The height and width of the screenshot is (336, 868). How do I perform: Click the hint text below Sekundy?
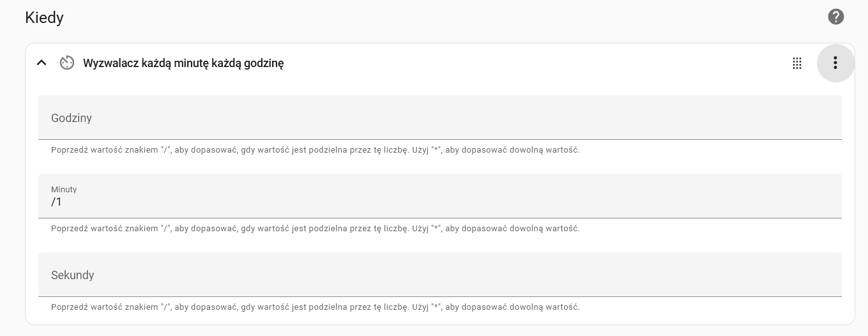315,307
